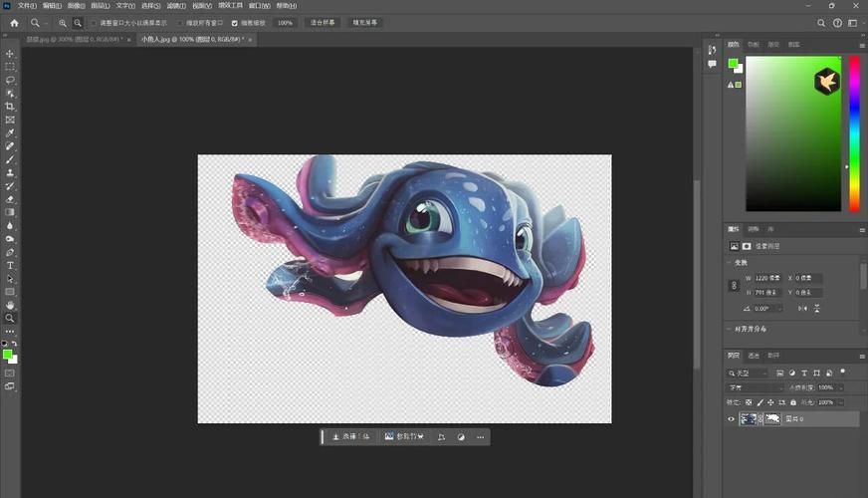Open the Search icon at top right
This screenshot has height=498, width=868.
(x=821, y=23)
